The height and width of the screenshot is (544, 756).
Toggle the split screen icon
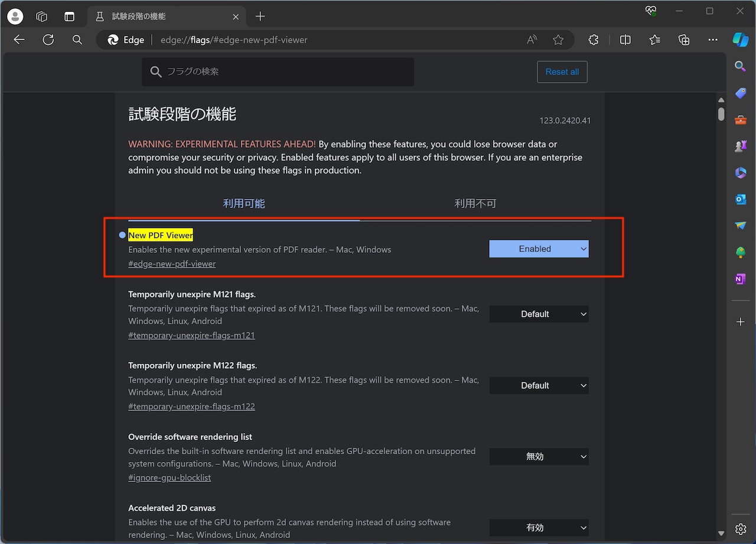click(625, 40)
